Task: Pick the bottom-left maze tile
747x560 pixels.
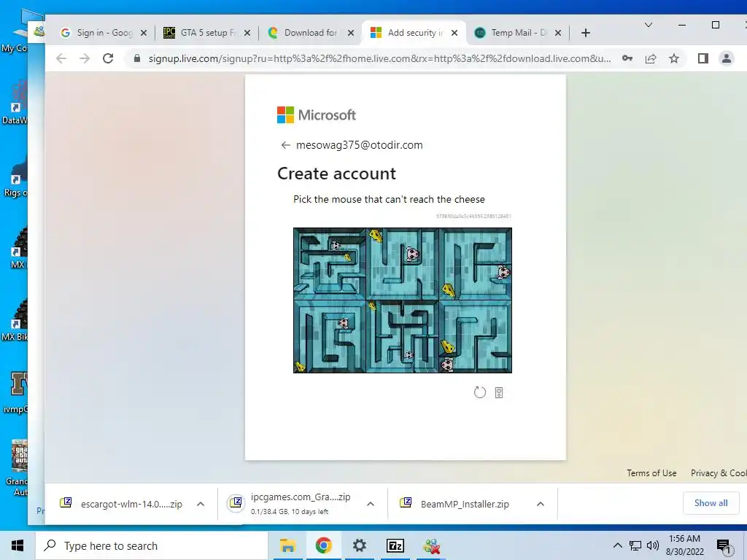Action: tap(330, 337)
